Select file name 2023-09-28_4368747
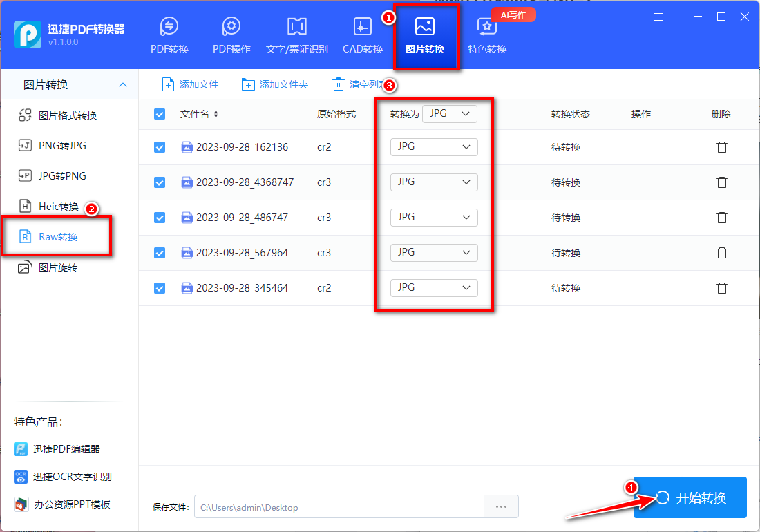This screenshot has height=532, width=760. click(245, 182)
